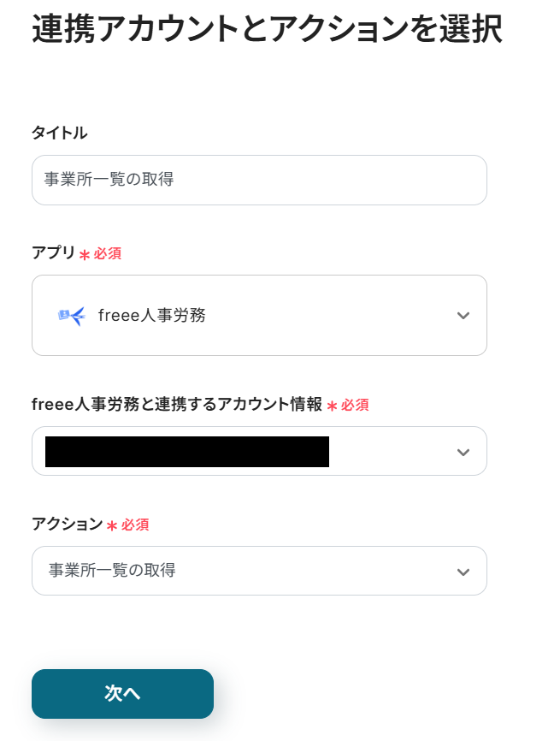Viewport: 560px width, 741px height.
Task: Click the freee人事労務 swallow logo icon
Action: [72, 316]
